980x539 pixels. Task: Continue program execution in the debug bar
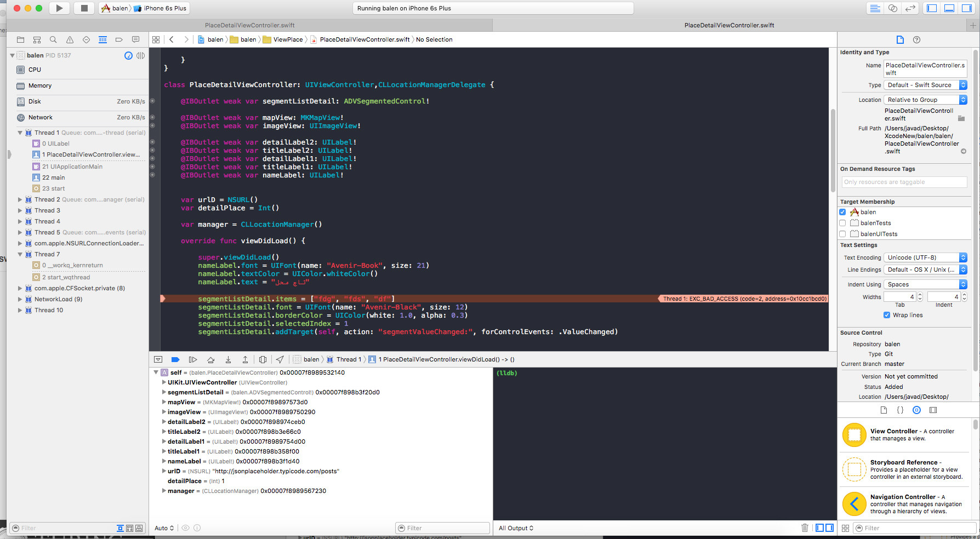(x=193, y=359)
